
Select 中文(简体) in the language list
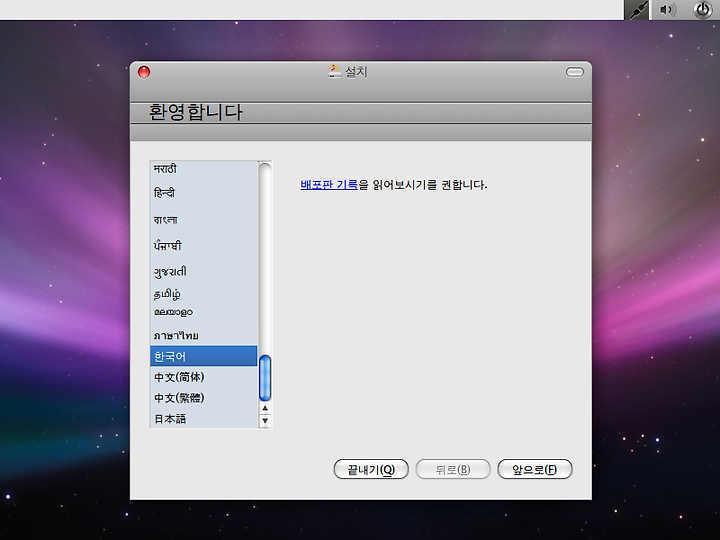coord(203,377)
